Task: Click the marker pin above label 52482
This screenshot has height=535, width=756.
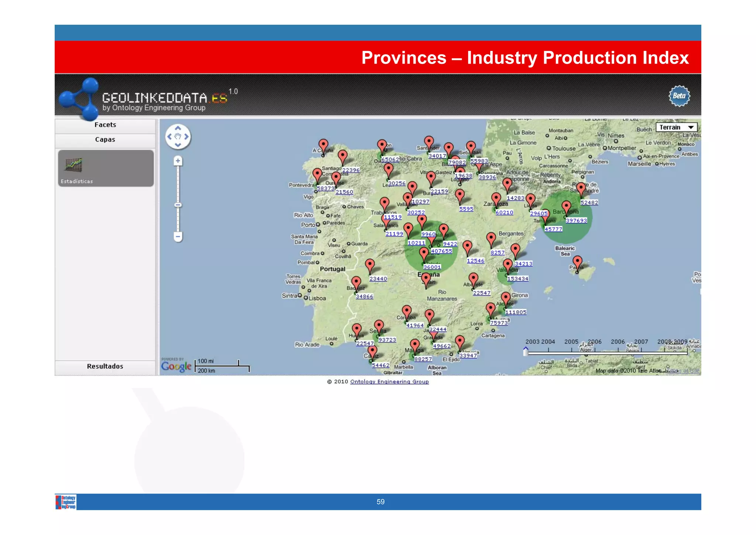Action: [x=581, y=190]
